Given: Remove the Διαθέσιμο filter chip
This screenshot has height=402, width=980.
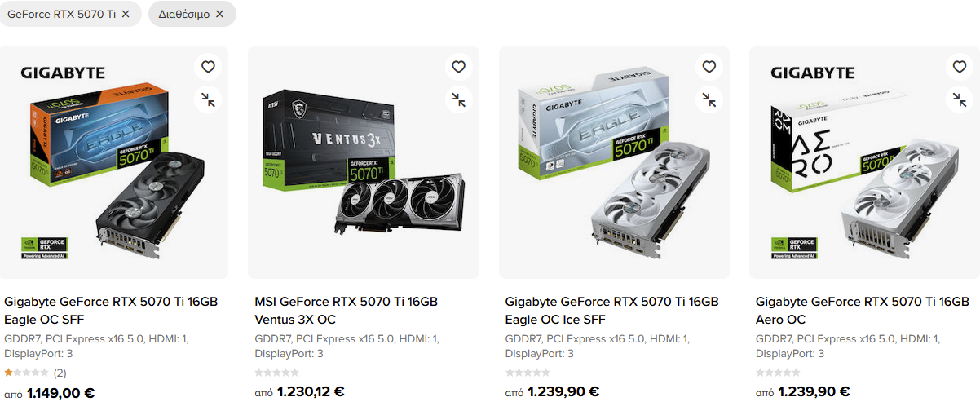Looking at the screenshot, I should (x=219, y=14).
